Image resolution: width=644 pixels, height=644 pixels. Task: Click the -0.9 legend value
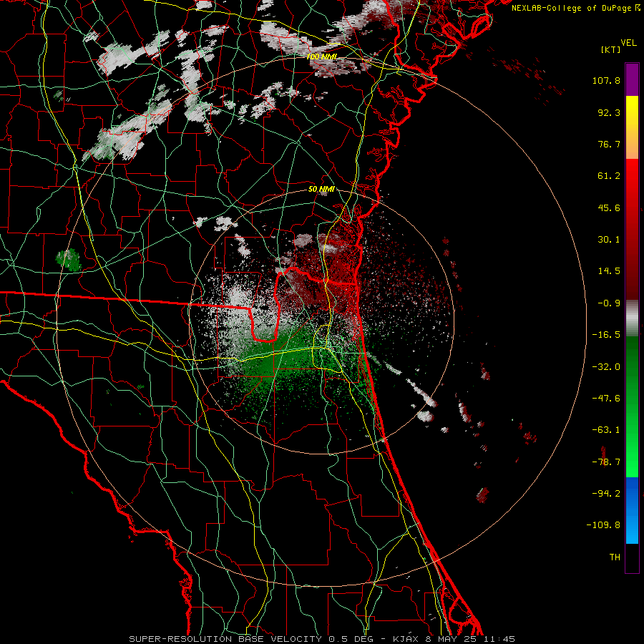[609, 303]
